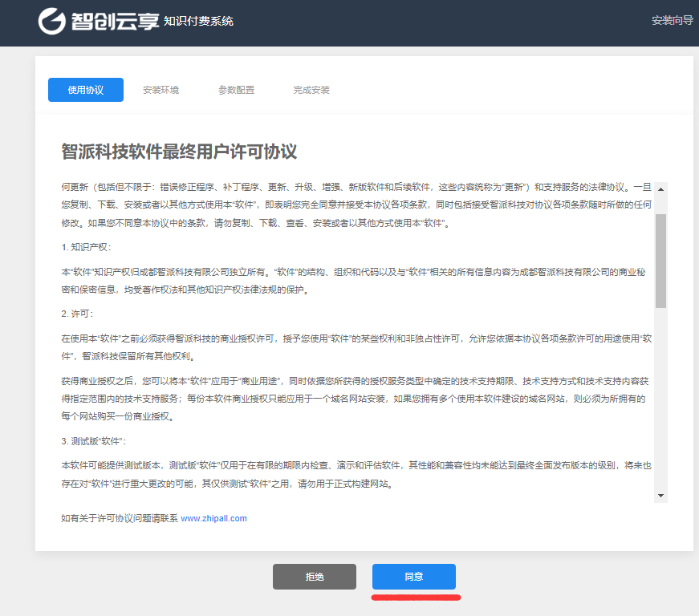Click the 智派科技软件最终用户许可协议 heading
699x616 pixels.
coord(179,152)
